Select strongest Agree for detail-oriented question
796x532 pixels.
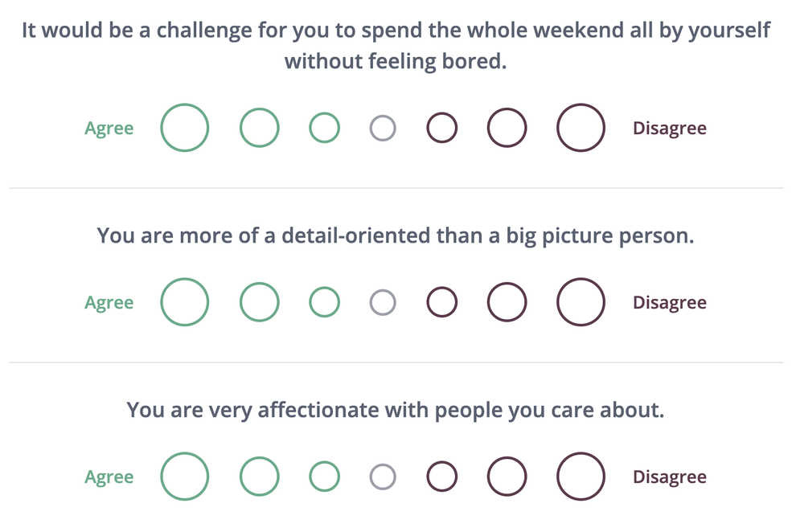185,302
